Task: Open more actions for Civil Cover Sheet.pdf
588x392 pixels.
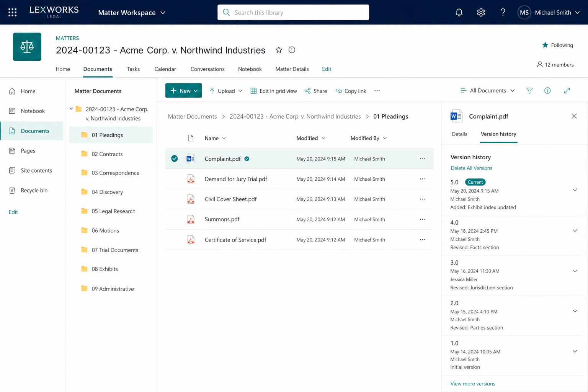Action: [x=423, y=199]
